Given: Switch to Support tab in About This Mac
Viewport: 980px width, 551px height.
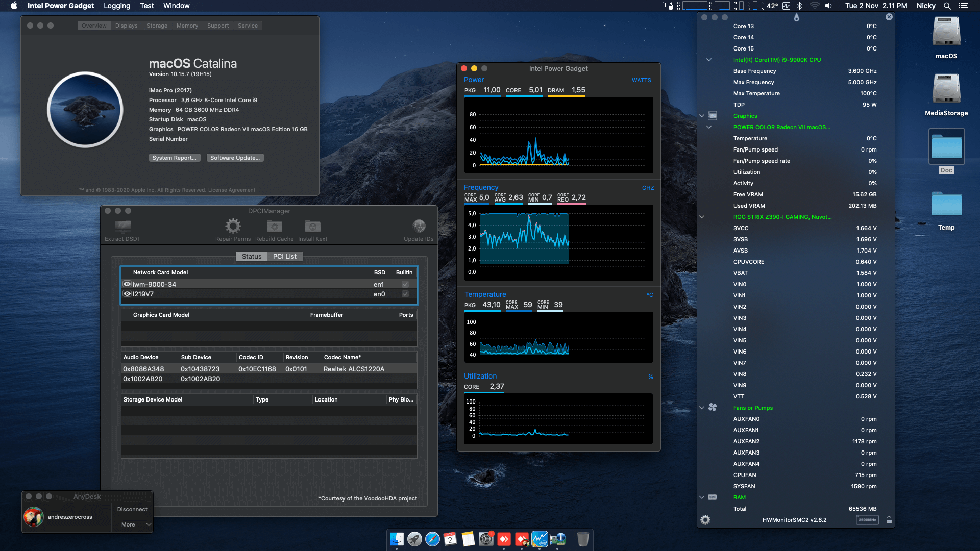Looking at the screenshot, I should coord(218,26).
